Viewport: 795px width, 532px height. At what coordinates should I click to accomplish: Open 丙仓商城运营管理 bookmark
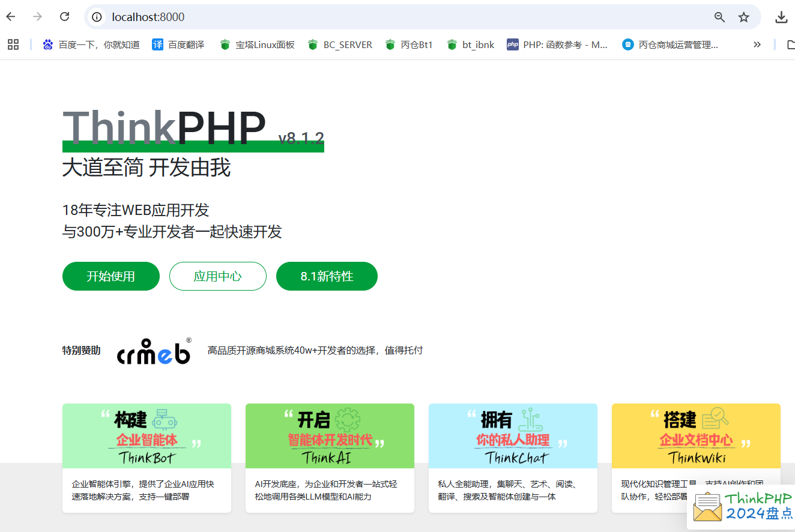pyautogui.click(x=670, y=44)
